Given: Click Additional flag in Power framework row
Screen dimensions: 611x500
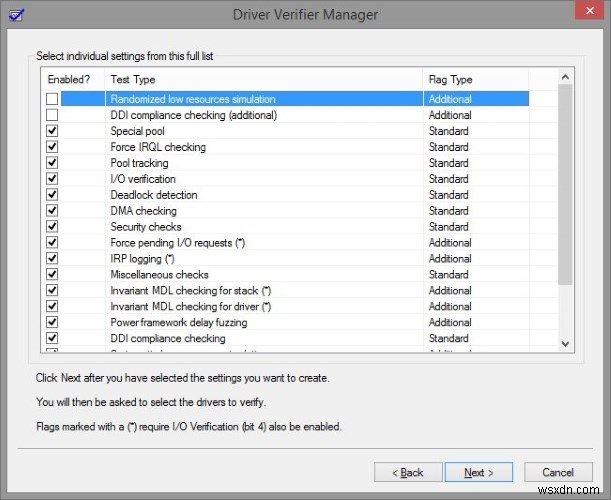Looking at the screenshot, I should tap(450, 323).
